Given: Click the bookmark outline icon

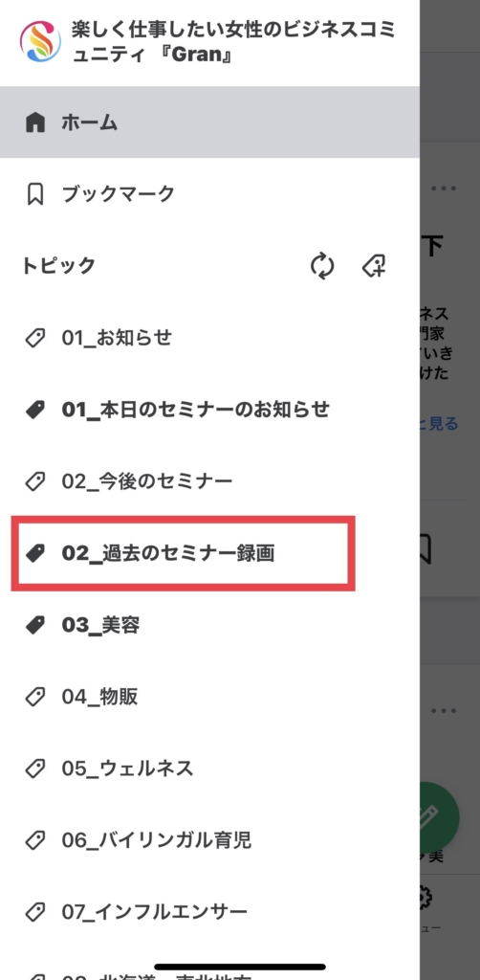Looking at the screenshot, I should [35, 194].
